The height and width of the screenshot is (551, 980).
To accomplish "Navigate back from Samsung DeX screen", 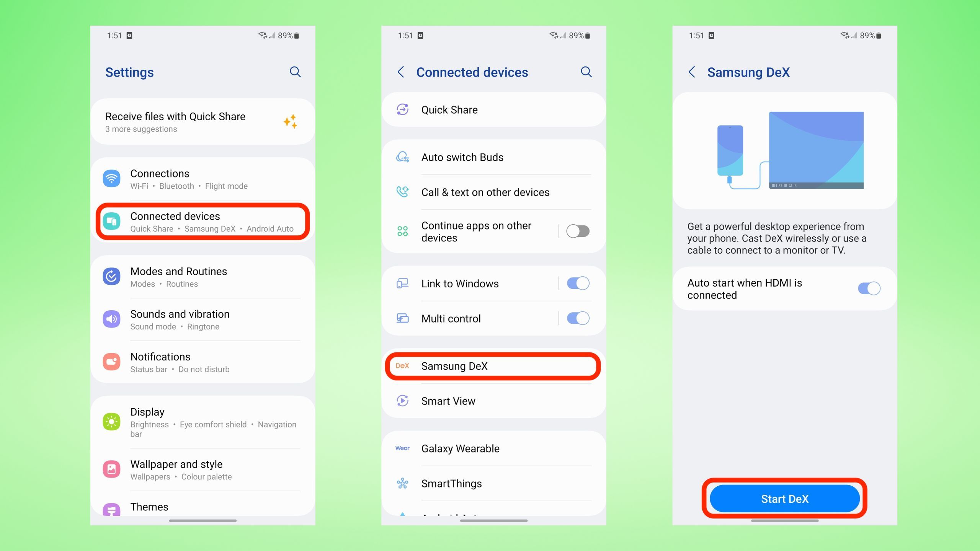I will (693, 73).
